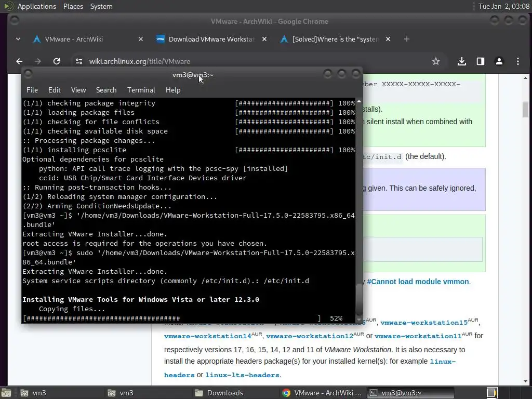The width and height of the screenshot is (532, 399).
Task: Click the Chrome page scrollbar thumb
Action: 525,109
